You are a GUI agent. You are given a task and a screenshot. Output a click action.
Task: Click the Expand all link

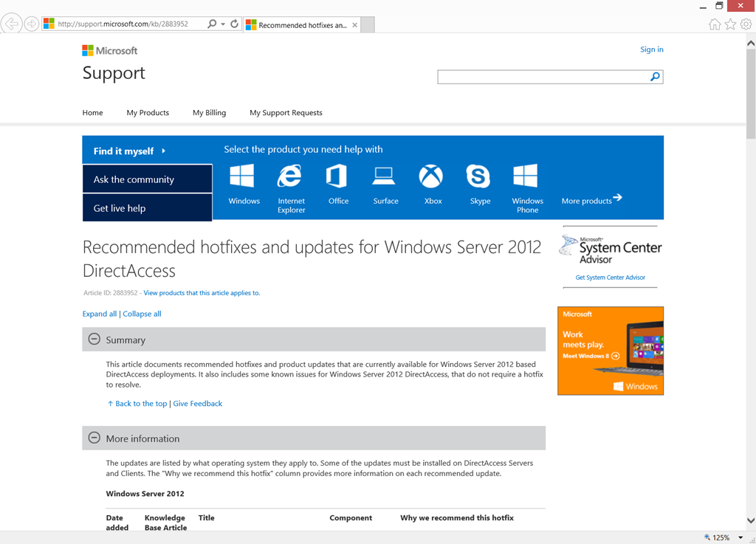tap(100, 314)
